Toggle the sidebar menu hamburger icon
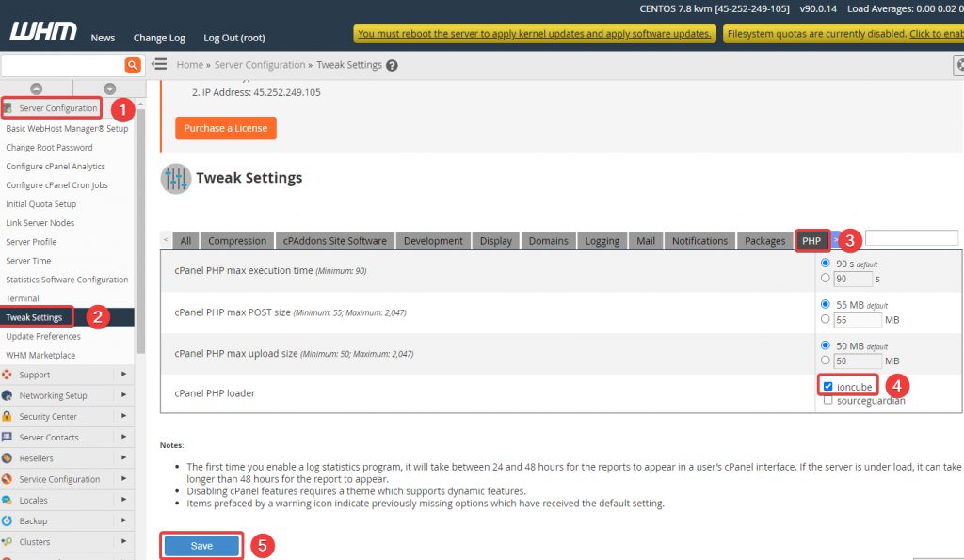Viewport: 964px width, 560px height. [160, 64]
